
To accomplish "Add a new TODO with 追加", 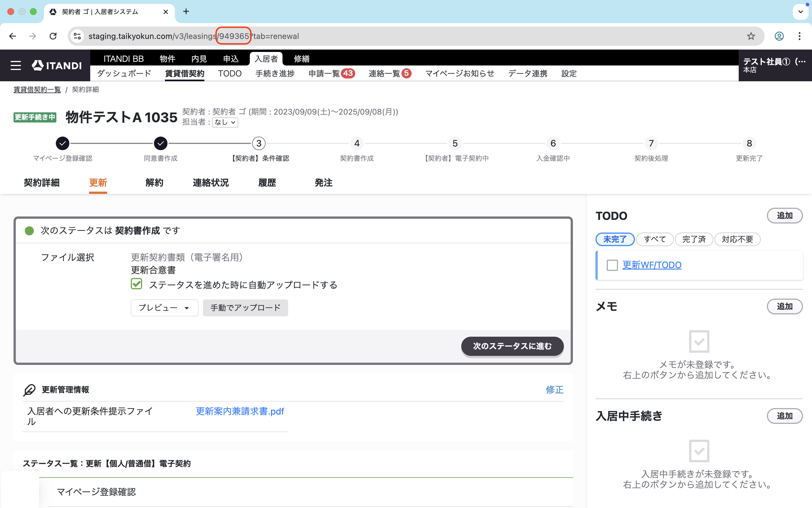I will 785,216.
